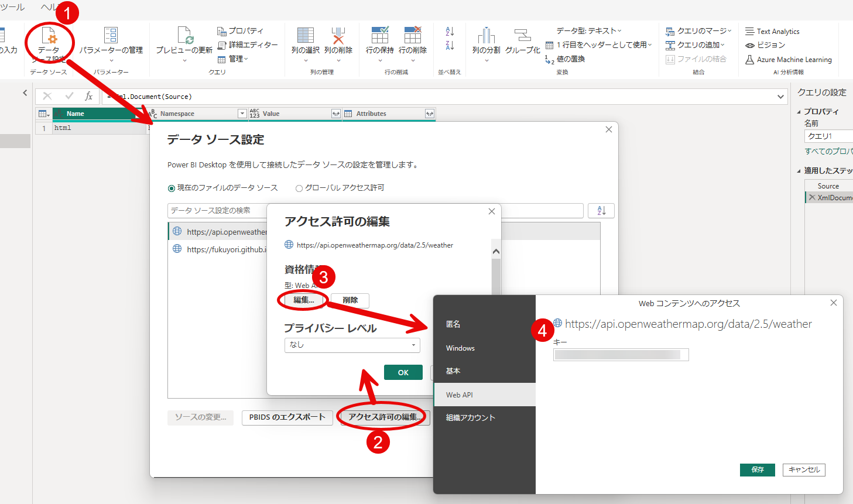Open the Namespace column filter dropdown
The width and height of the screenshot is (853, 504).
[242, 114]
